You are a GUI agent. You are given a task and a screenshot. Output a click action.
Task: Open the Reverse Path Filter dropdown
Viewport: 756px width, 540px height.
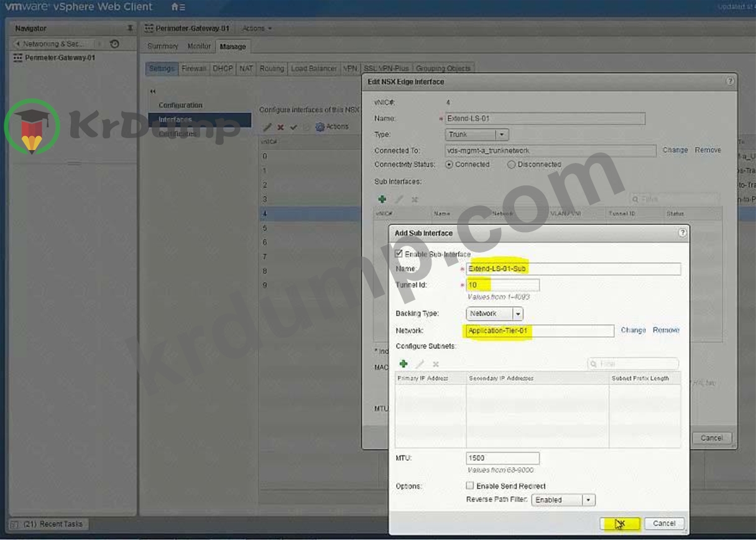coord(563,500)
